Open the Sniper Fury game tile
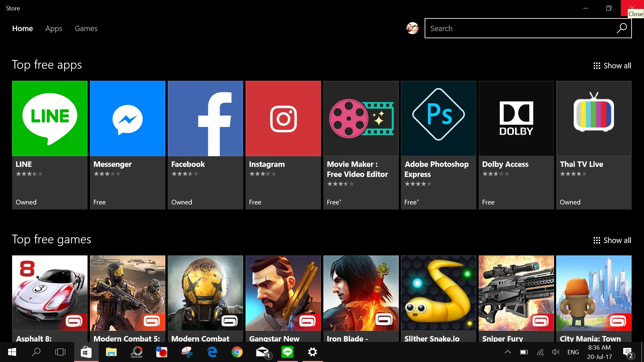This screenshot has height=362, width=644. [516, 298]
